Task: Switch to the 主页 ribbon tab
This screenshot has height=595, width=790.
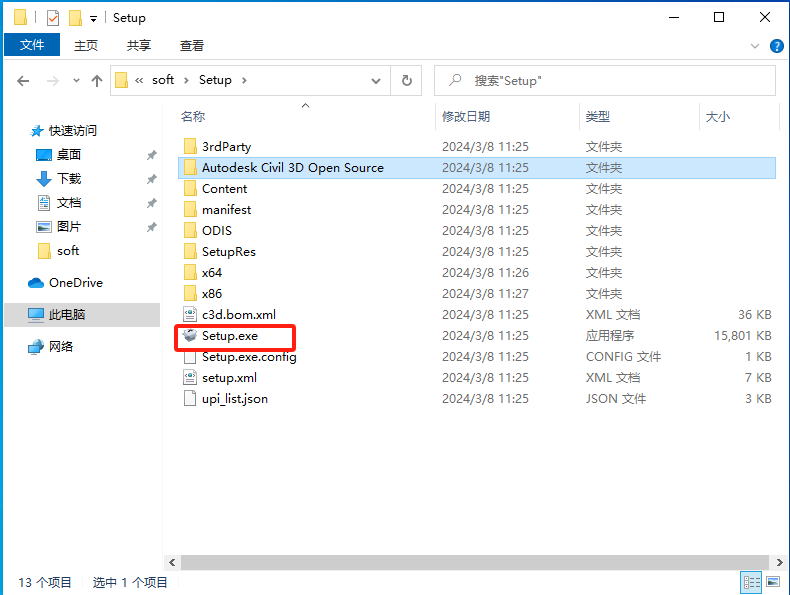Action: (x=86, y=45)
